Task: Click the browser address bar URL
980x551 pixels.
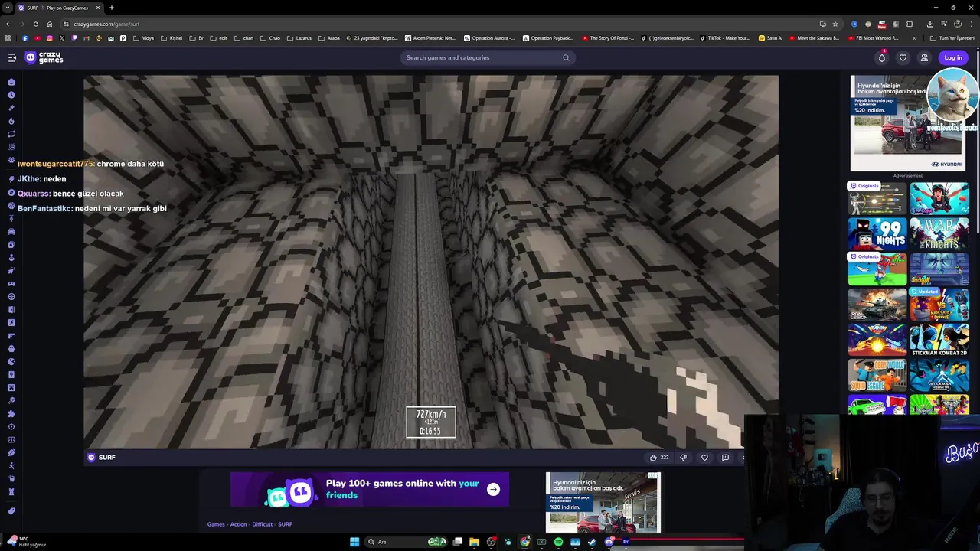Action: [x=107, y=24]
